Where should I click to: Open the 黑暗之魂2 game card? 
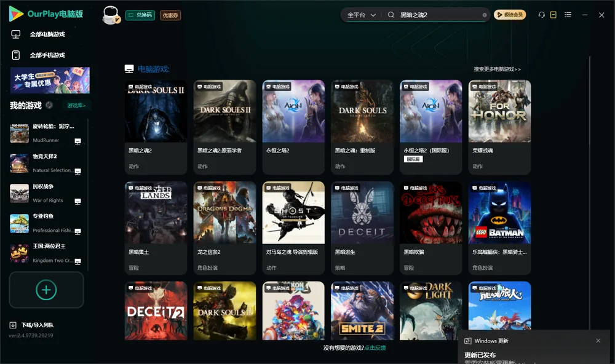click(x=156, y=127)
